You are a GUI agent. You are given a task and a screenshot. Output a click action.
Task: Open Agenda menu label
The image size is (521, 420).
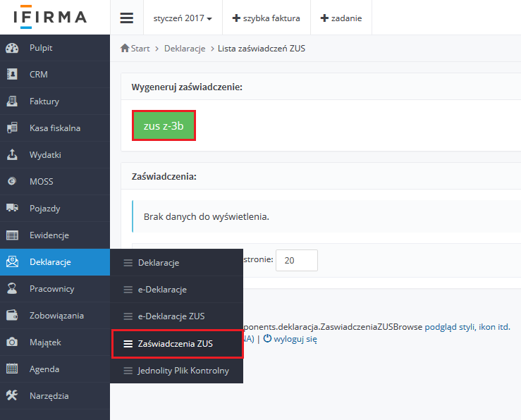pos(44,369)
